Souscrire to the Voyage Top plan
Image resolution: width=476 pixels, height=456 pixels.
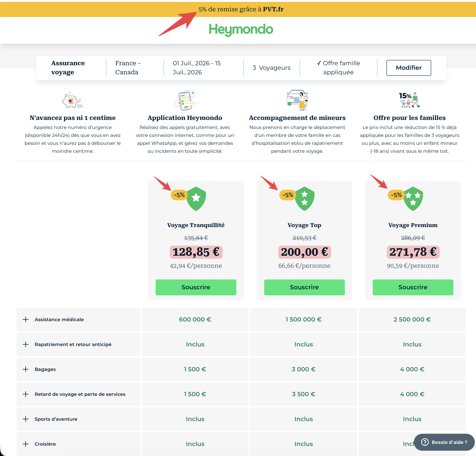[x=304, y=287]
